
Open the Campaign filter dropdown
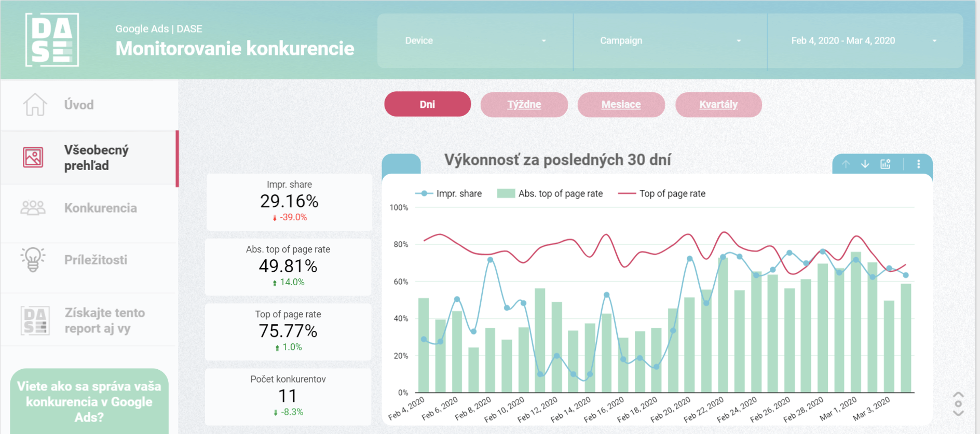tap(670, 40)
